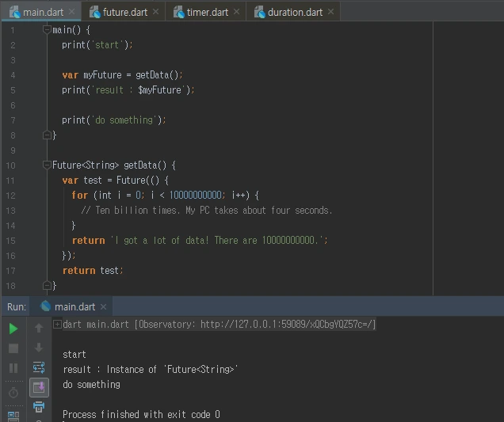Image resolution: width=504 pixels, height=422 pixels.
Task: Click '$myFuture' interpolation on line 5
Action: pos(160,90)
